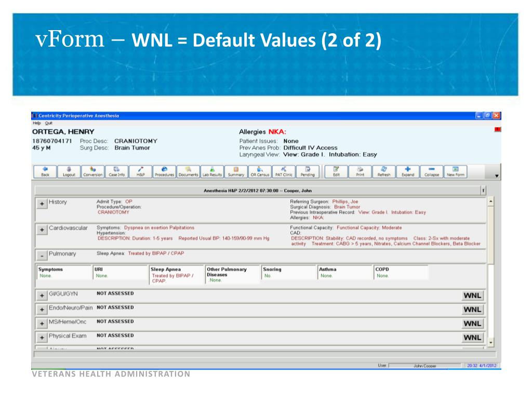This screenshot has width=532, height=399.
Task: Select the Asthma field cell
Action: (x=344, y=272)
